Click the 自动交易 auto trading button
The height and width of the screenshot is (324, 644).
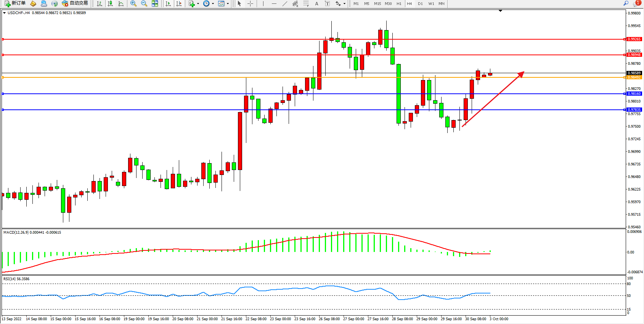[x=75, y=3]
